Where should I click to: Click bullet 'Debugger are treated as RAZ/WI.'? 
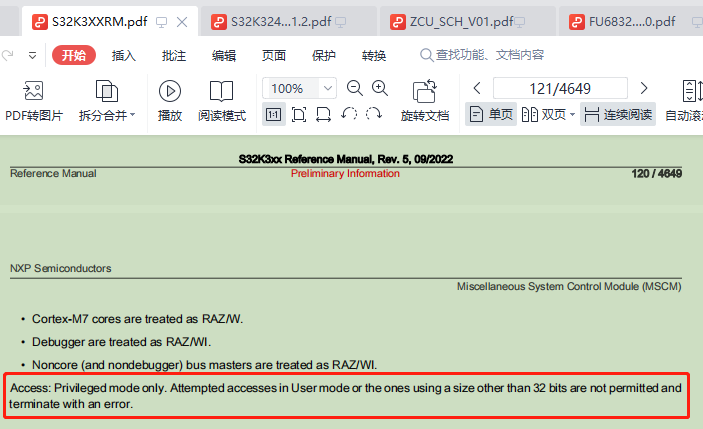[x=121, y=342]
